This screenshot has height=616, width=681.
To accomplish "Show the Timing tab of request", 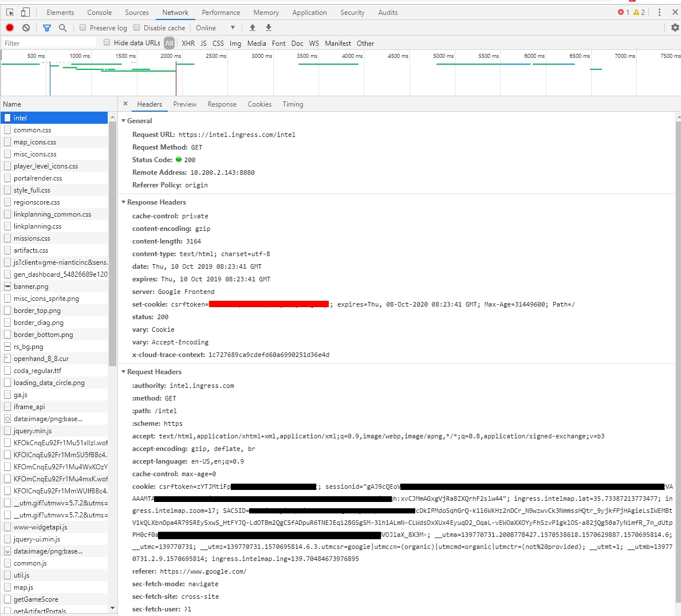I will [x=293, y=104].
